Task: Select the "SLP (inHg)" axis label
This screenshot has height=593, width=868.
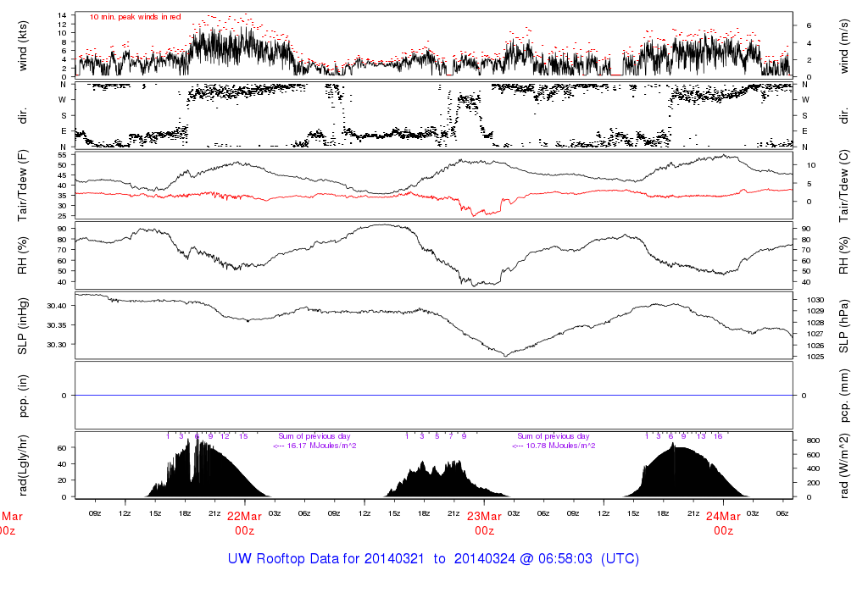Action: coord(23,326)
